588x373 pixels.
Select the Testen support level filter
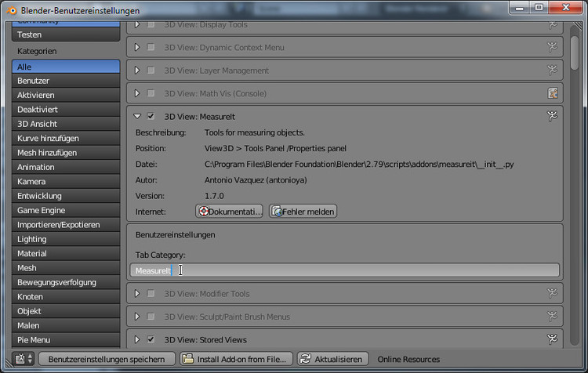tap(66, 34)
